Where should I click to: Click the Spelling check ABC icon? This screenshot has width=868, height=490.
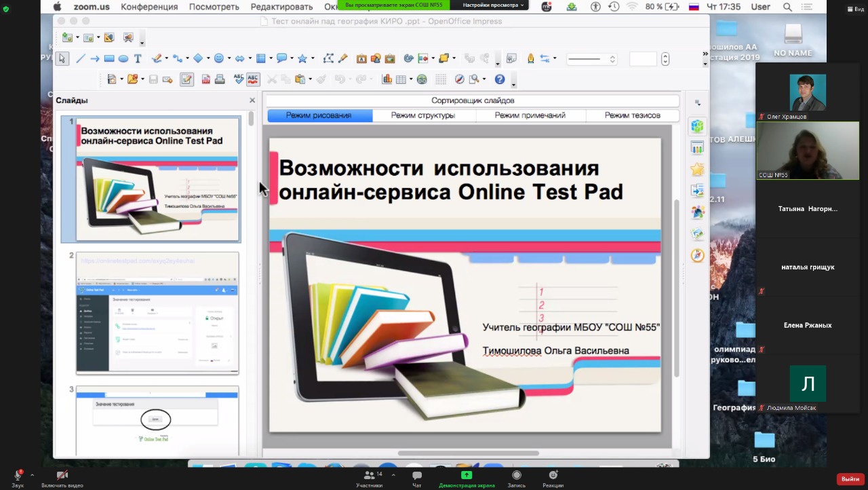pyautogui.click(x=238, y=79)
